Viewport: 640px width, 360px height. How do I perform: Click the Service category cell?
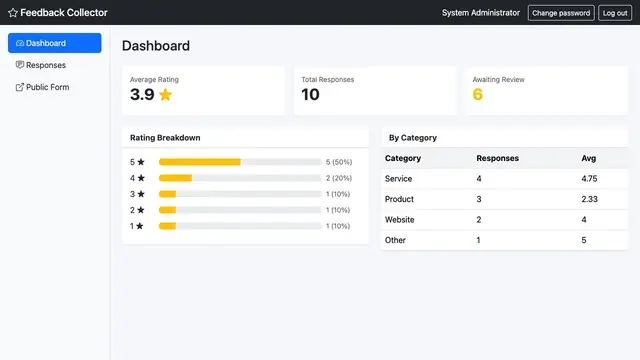[x=398, y=179]
